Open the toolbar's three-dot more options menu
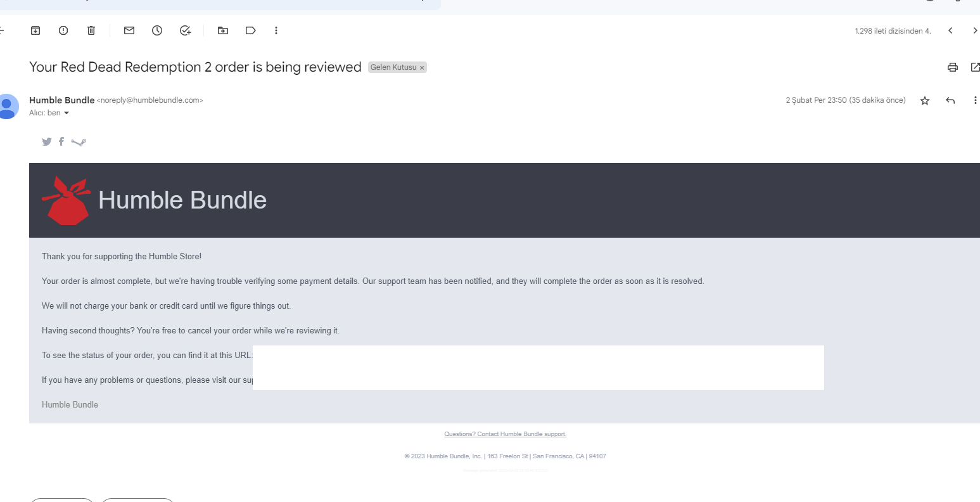This screenshot has height=502, width=980. point(276,30)
